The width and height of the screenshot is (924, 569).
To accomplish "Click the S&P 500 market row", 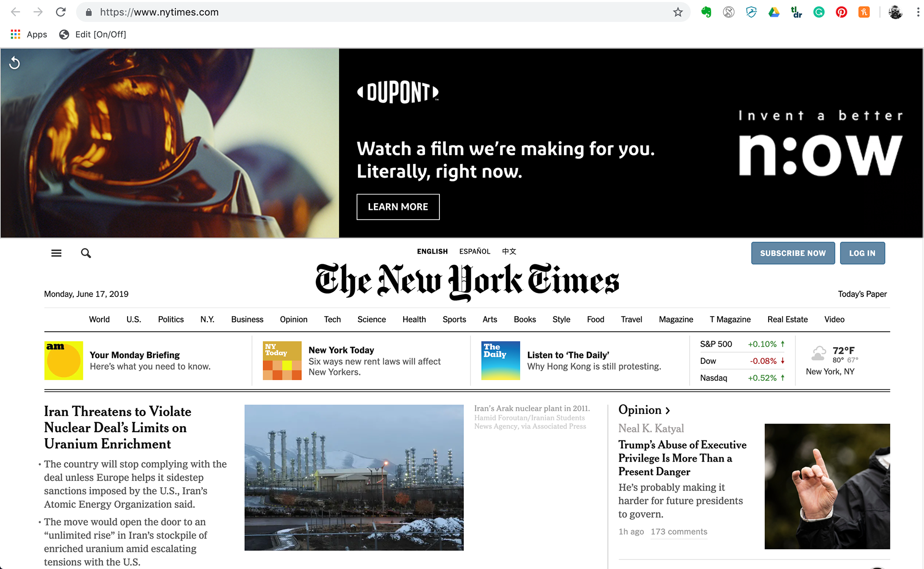I will pyautogui.click(x=742, y=344).
